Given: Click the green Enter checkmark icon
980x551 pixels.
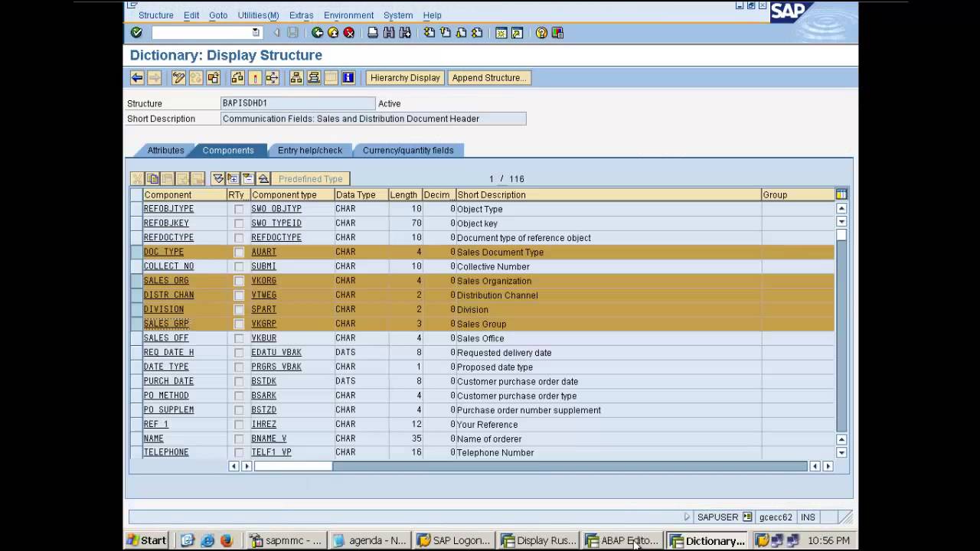Looking at the screenshot, I should [x=136, y=33].
